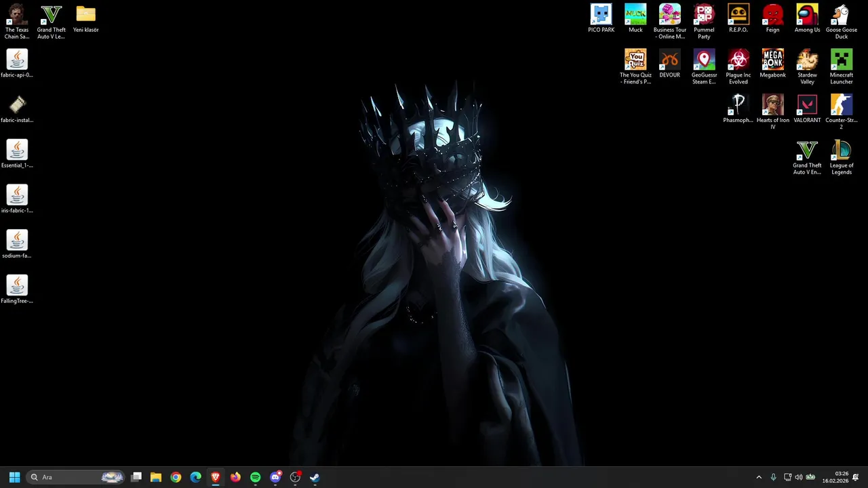This screenshot has width=868, height=488.
Task: Select the iris-fabric jar file
Action: [17, 199]
